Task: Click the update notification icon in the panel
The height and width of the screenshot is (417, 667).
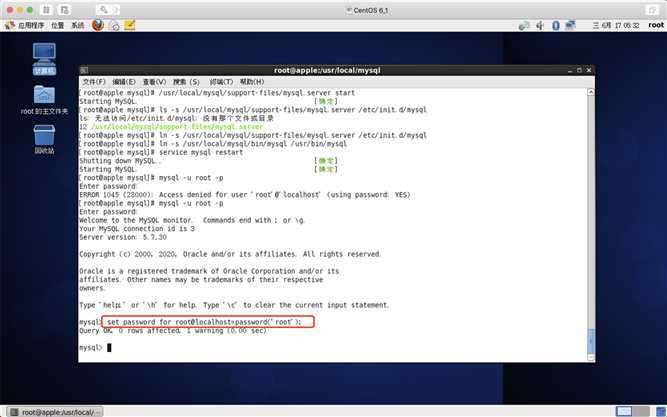Action: click(524, 26)
